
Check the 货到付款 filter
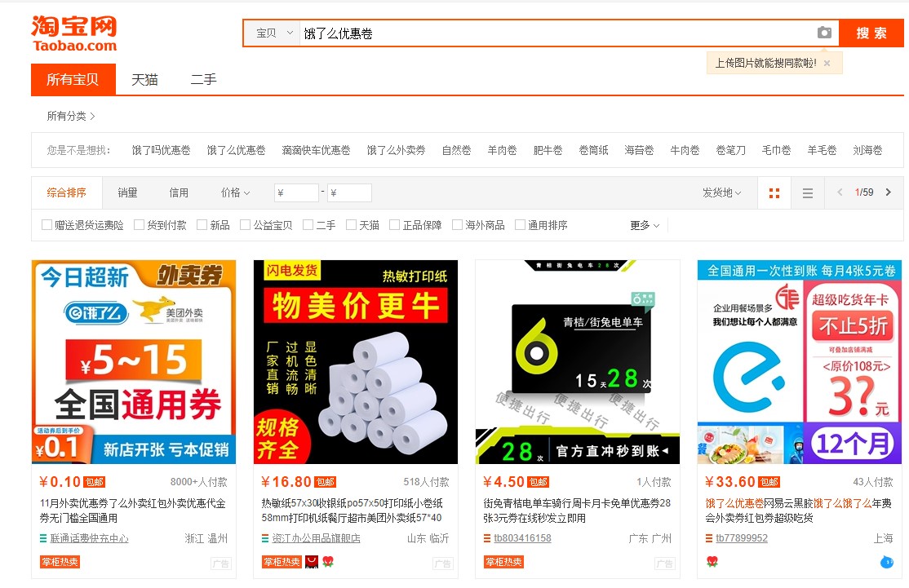pyautogui.click(x=140, y=225)
